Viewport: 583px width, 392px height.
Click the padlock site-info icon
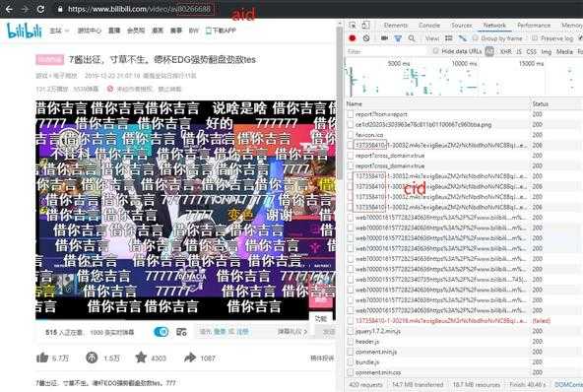click(x=60, y=9)
